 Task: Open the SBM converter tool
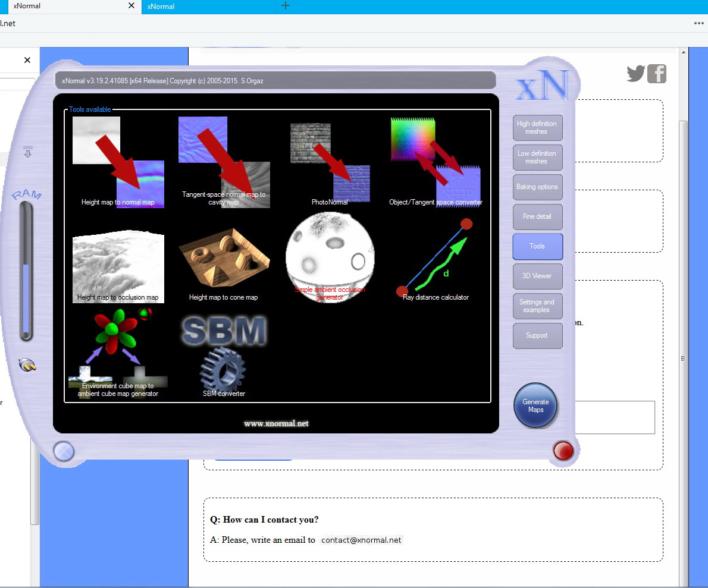[x=224, y=357]
